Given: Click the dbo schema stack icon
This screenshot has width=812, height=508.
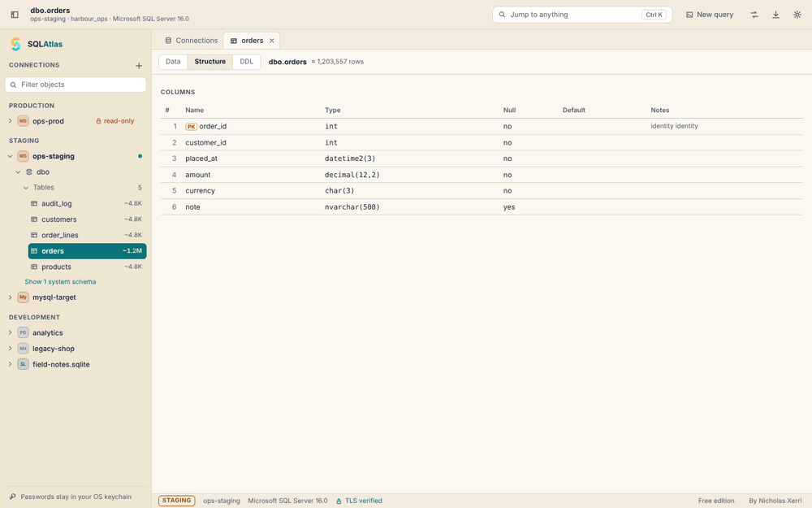Looking at the screenshot, I should [x=29, y=172].
